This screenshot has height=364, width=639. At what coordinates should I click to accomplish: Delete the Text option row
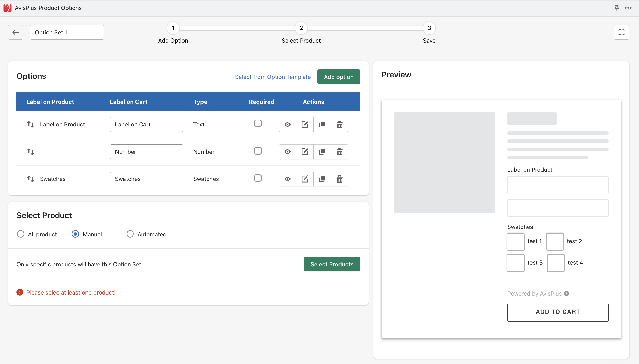pos(340,124)
